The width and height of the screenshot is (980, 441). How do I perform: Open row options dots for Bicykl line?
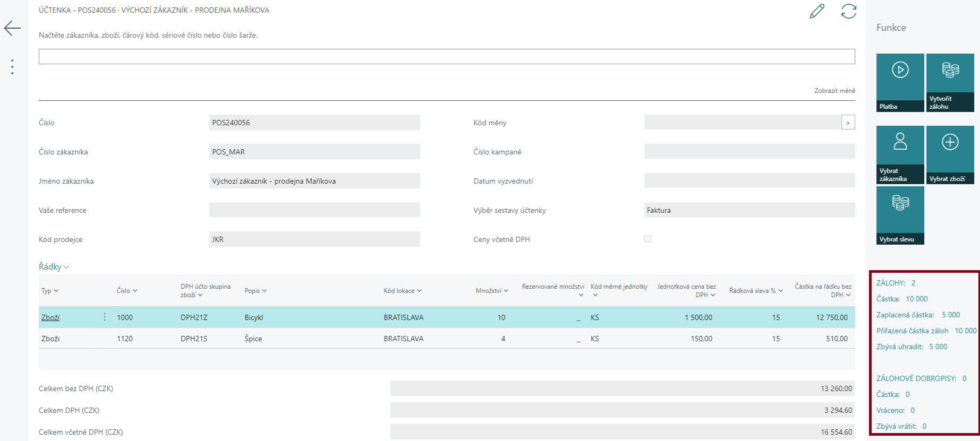click(105, 317)
